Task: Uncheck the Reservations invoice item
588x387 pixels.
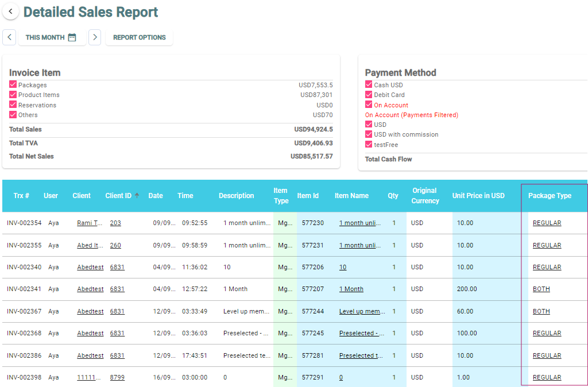Action: pyautogui.click(x=13, y=105)
